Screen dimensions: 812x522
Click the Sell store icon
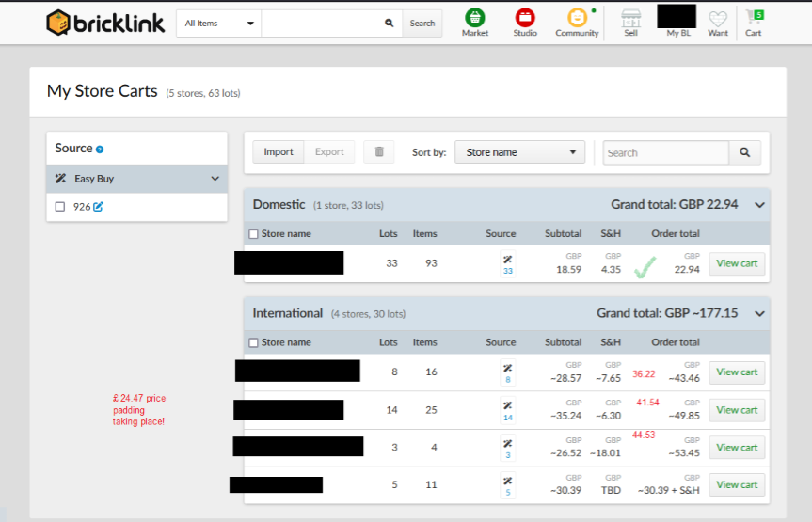point(630,19)
